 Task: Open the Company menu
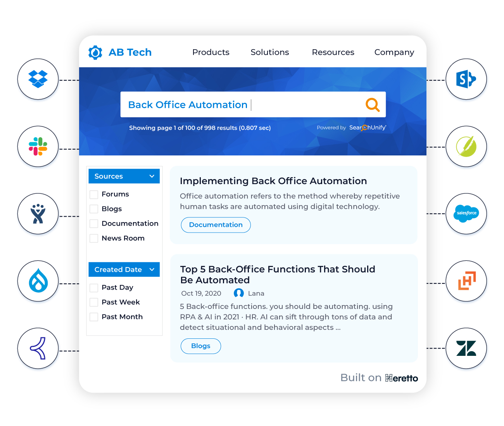pos(394,52)
